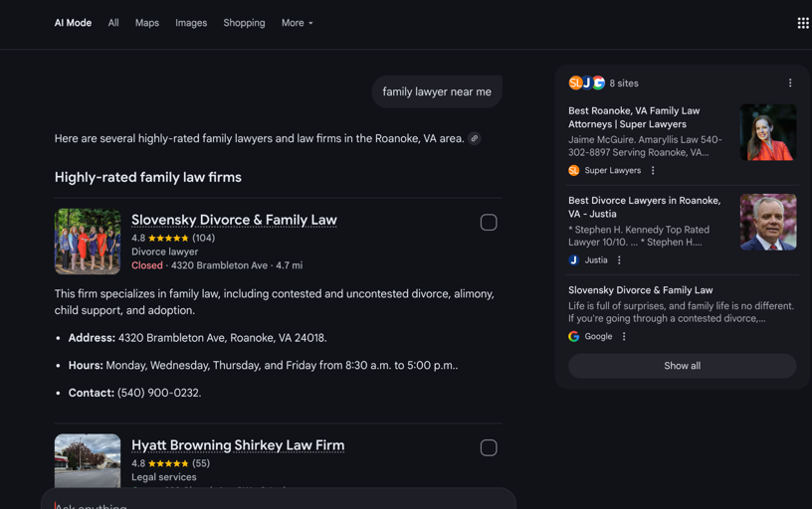
Task: Go to the Shopping tab
Action: [x=244, y=23]
